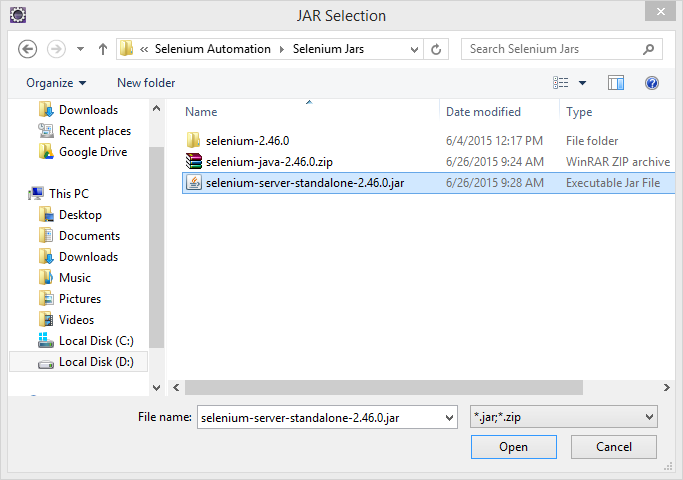
Task: Select Selenium Automation in the breadcrumb path
Action: click(213, 49)
